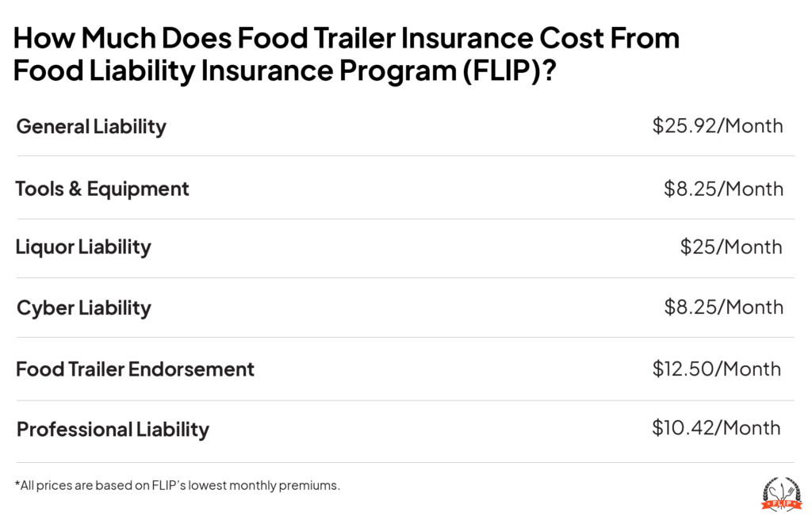Select the $10.42/Month Professional Liability price
Screen dimensions: 812x520
(716, 429)
